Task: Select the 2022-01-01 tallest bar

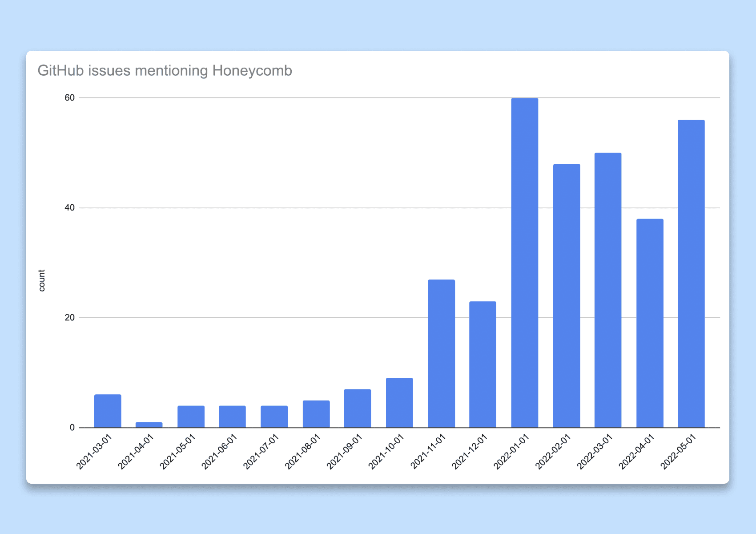Action: pyautogui.click(x=524, y=263)
